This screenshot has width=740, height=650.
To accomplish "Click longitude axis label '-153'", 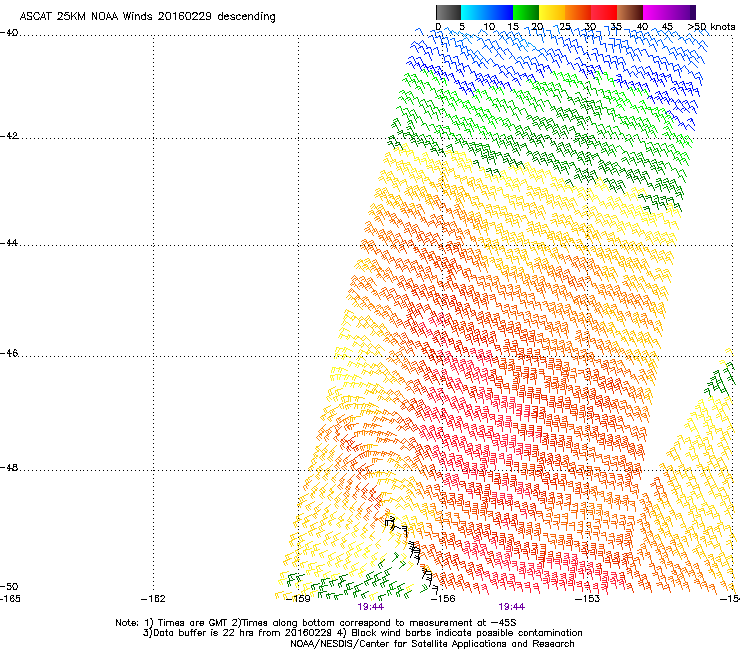I will pos(587,599).
